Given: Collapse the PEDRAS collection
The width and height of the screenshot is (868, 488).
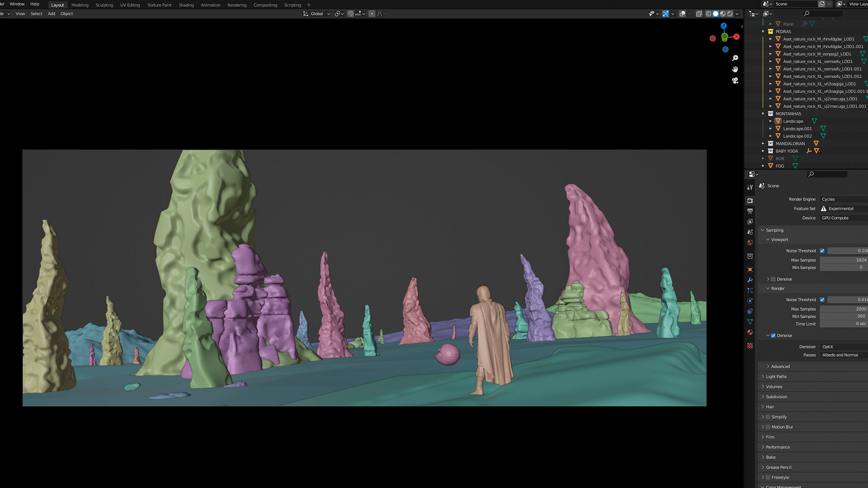Looking at the screenshot, I should [x=763, y=32].
